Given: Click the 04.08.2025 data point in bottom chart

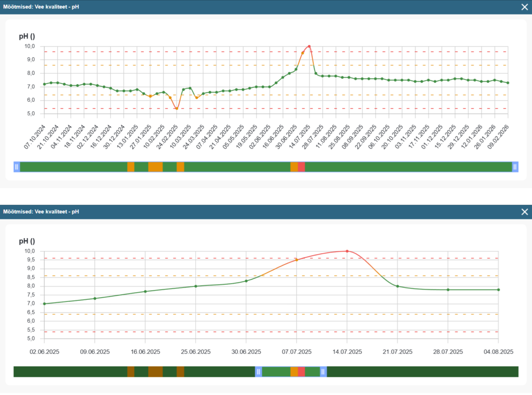Looking at the screenshot, I should pyautogui.click(x=498, y=289).
